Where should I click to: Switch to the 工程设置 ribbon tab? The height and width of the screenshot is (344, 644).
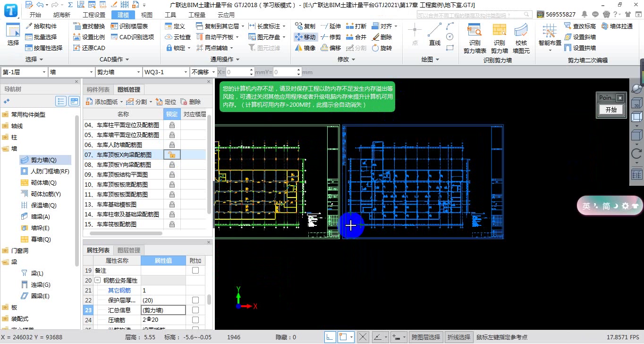pos(93,15)
